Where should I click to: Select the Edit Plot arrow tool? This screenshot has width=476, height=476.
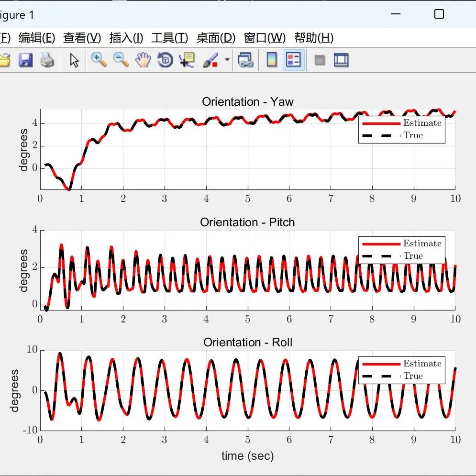point(74,60)
